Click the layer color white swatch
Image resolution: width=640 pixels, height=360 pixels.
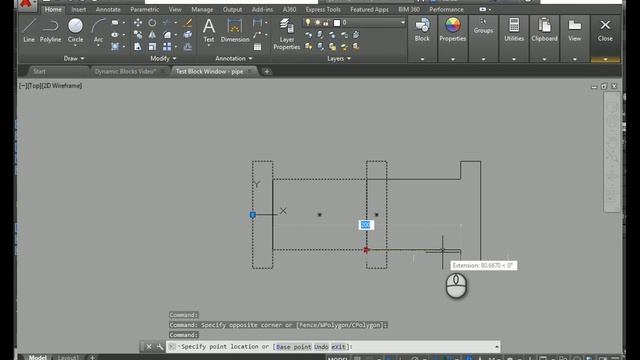337,22
